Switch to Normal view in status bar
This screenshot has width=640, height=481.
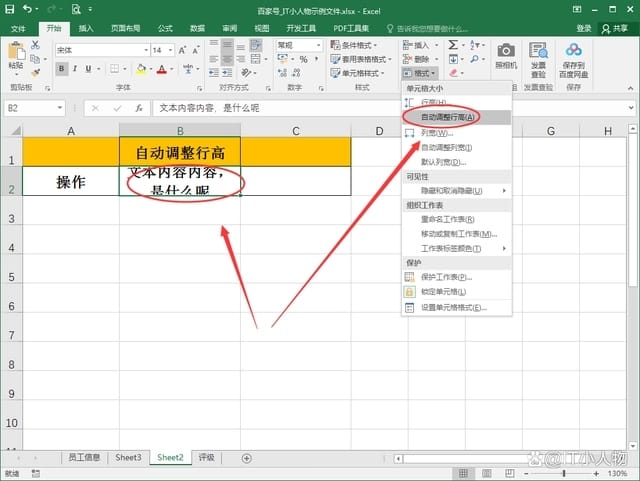(463, 474)
